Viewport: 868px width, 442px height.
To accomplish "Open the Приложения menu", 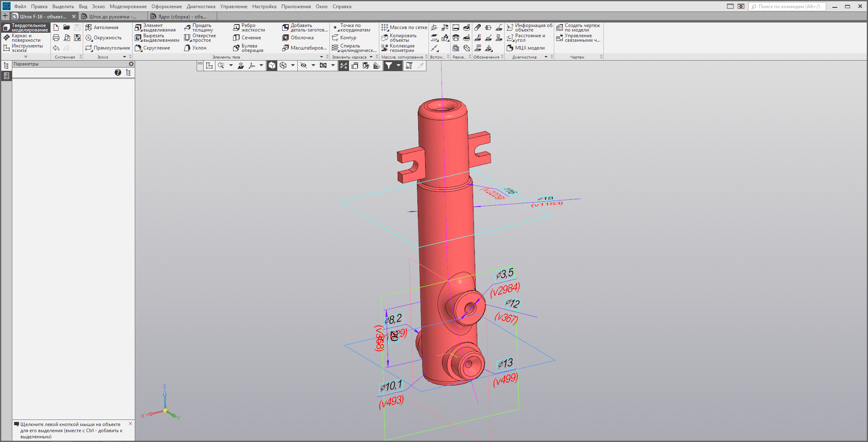I will [x=296, y=7].
